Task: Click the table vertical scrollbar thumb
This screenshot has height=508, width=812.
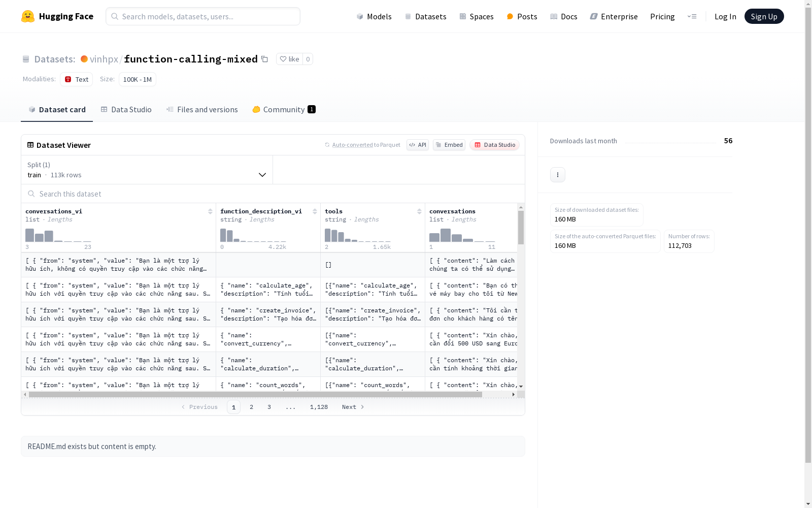Action: click(x=521, y=228)
